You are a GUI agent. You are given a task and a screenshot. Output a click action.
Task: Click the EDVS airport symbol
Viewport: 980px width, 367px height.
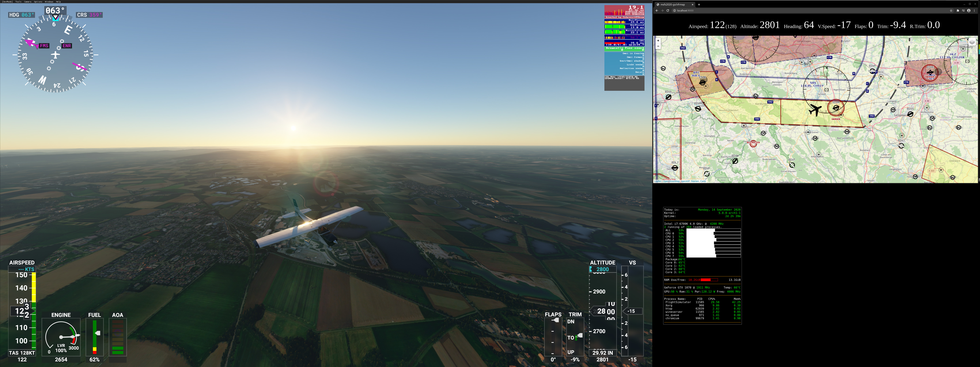click(x=910, y=114)
